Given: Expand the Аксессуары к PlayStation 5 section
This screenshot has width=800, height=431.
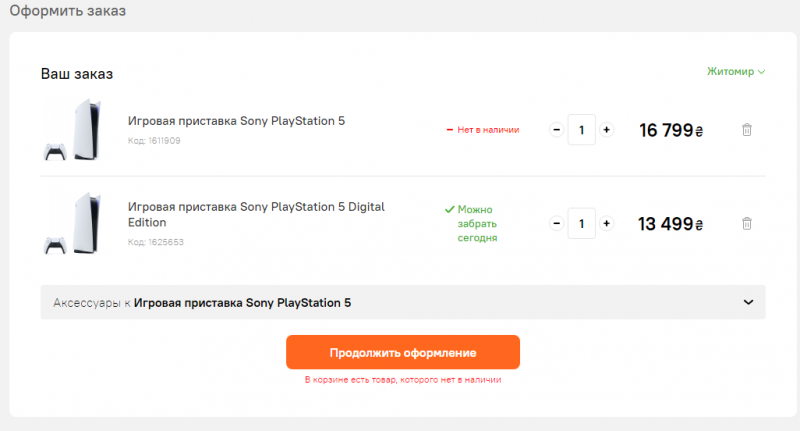Looking at the screenshot, I should [403, 302].
